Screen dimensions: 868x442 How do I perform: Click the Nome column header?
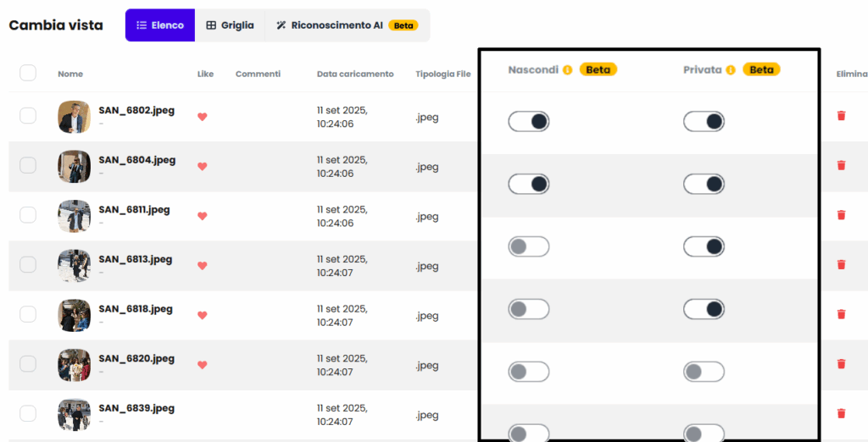70,74
